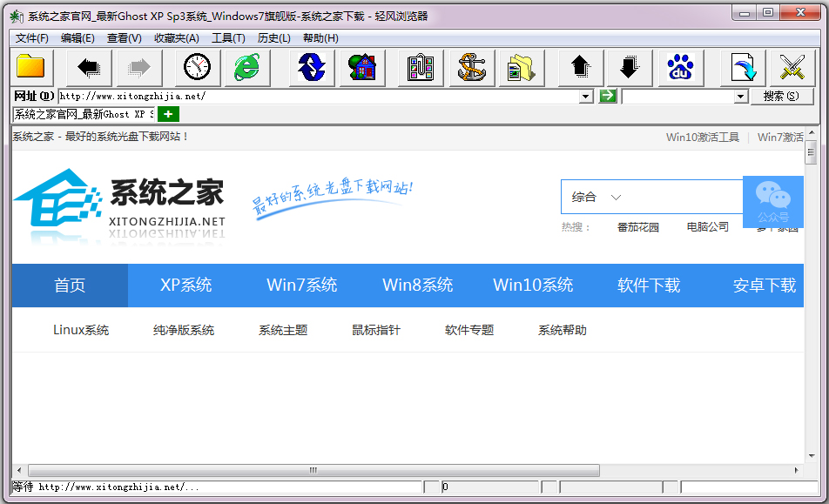Click the yellow folder open icon
Screen dimensions: 829x504
coord(31,68)
